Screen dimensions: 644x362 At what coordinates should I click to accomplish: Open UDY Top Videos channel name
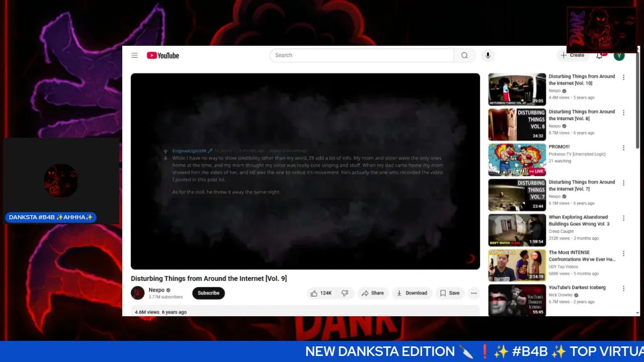point(563,266)
